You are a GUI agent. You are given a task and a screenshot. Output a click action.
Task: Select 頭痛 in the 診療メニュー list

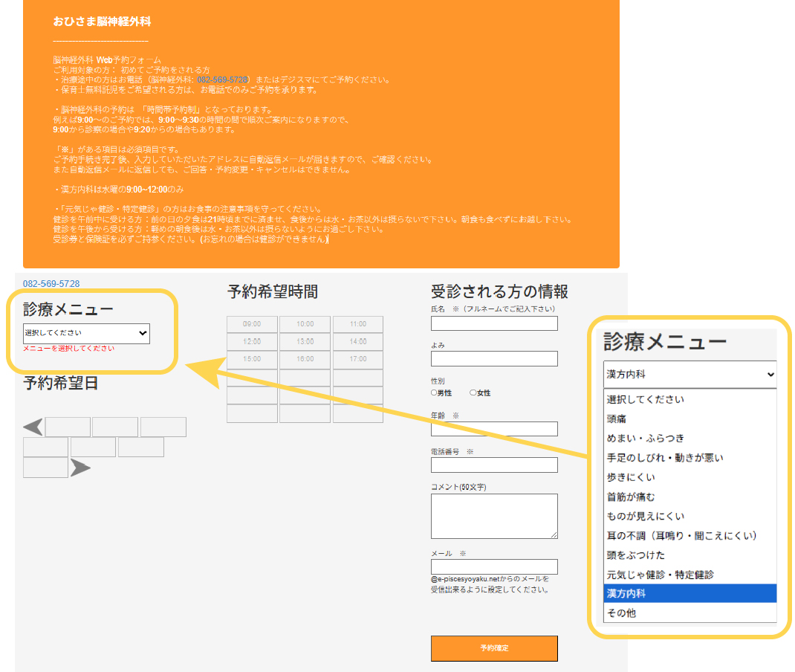click(x=689, y=419)
